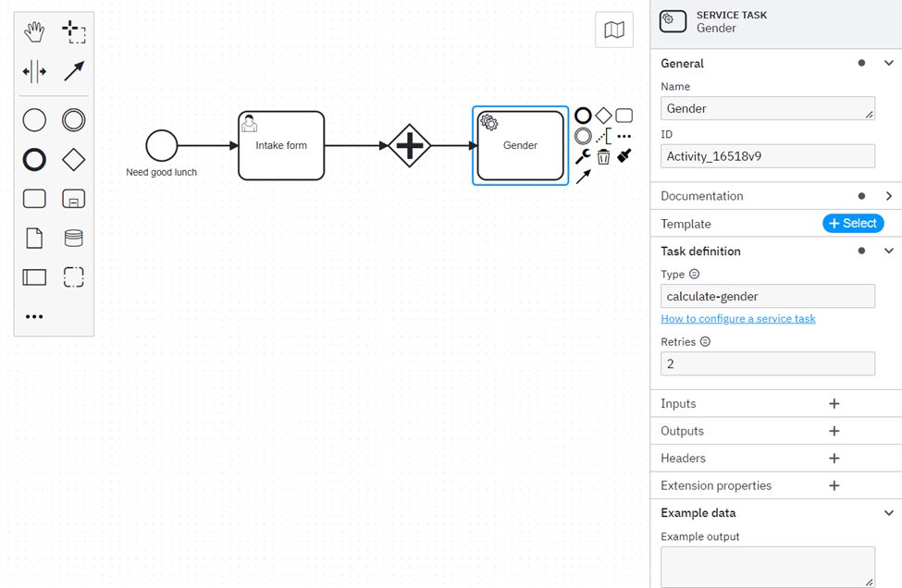Screen dimensions: 902x588
Task: Click into the Example output textarea
Action: [x=767, y=567]
